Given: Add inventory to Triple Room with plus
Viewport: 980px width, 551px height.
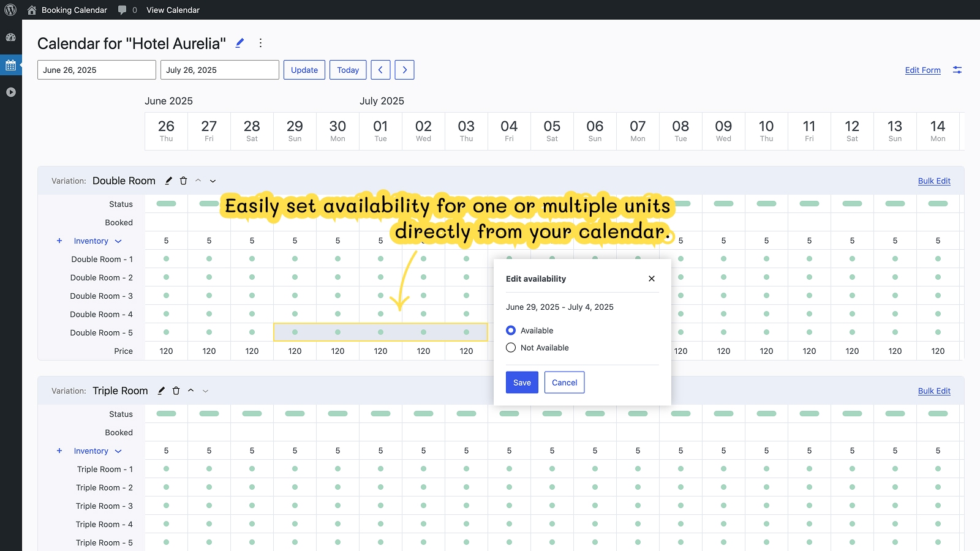Looking at the screenshot, I should 59,451.
